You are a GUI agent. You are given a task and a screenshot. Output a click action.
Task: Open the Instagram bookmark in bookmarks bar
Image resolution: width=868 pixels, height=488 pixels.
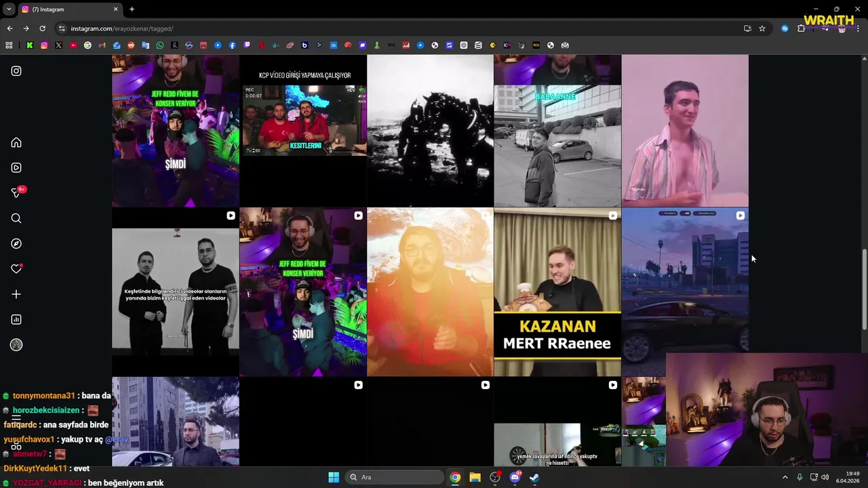click(x=44, y=45)
